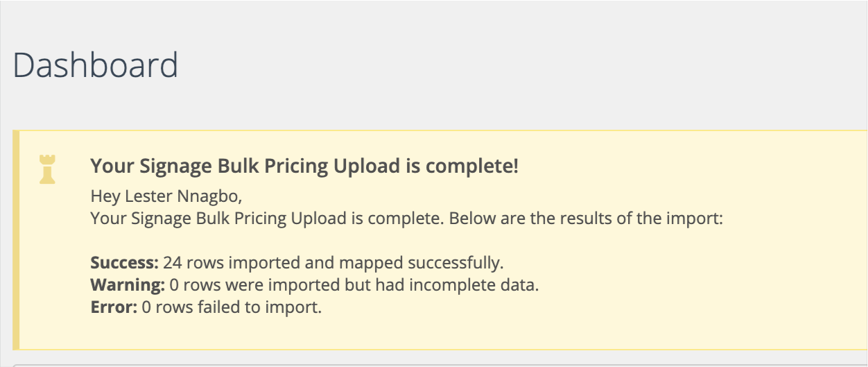The image size is (868, 367).
Task: Click the yellow rook icon in the notification
Action: [x=48, y=170]
